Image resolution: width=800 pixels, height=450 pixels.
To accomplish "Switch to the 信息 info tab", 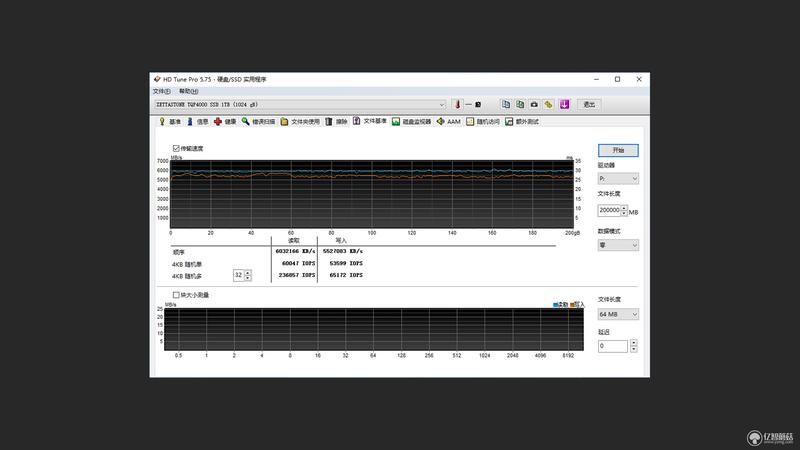I will pos(197,121).
